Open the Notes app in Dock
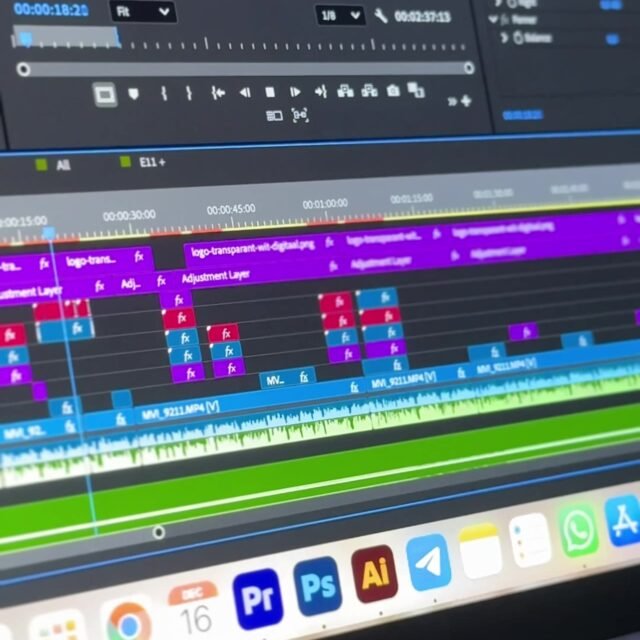640x640 pixels. tap(480, 551)
